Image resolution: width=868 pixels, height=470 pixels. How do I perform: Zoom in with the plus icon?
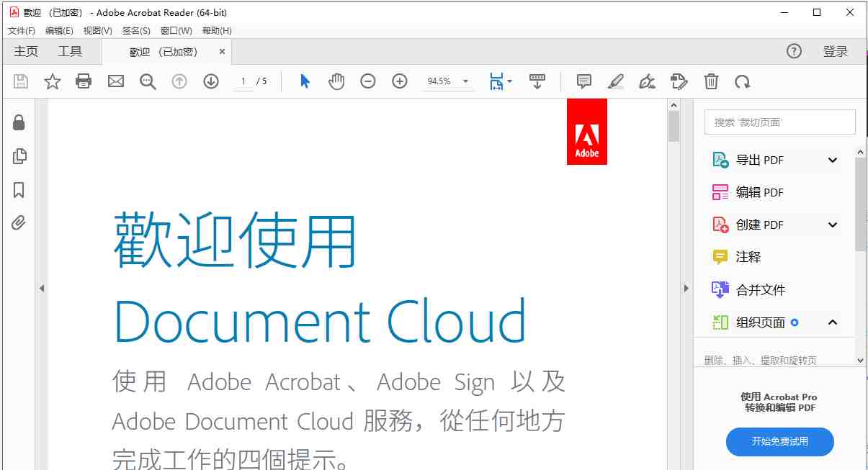[400, 81]
